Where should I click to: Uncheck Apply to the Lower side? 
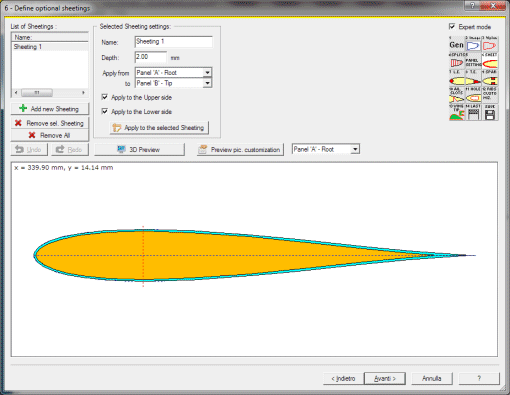click(x=105, y=111)
